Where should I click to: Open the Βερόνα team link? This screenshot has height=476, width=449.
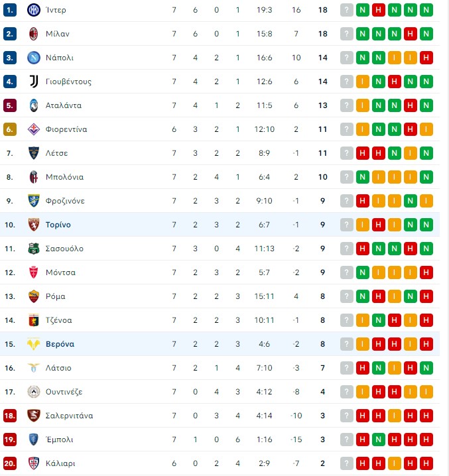point(60,344)
